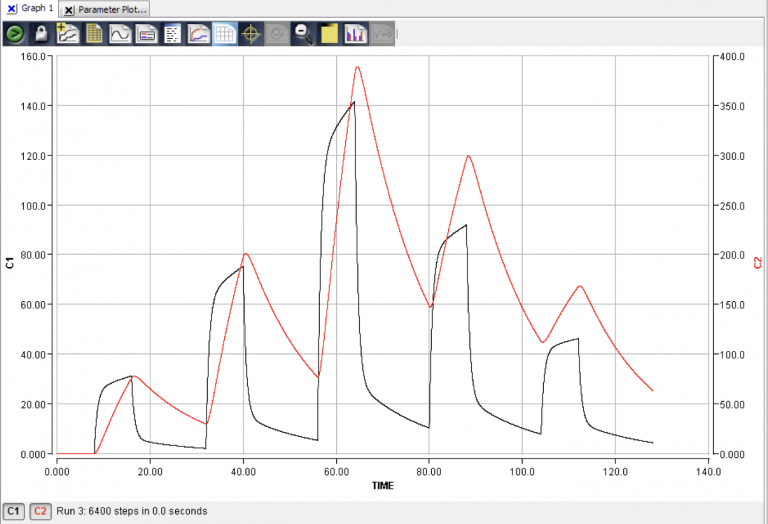This screenshot has height=524, width=768.
Task: Click the sine-wave Fourier transform icon
Action: [120, 34]
